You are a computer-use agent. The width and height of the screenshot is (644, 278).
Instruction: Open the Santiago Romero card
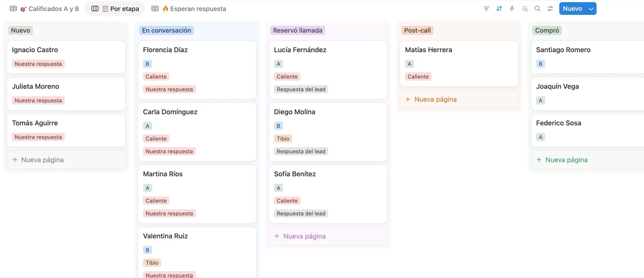[588, 57]
